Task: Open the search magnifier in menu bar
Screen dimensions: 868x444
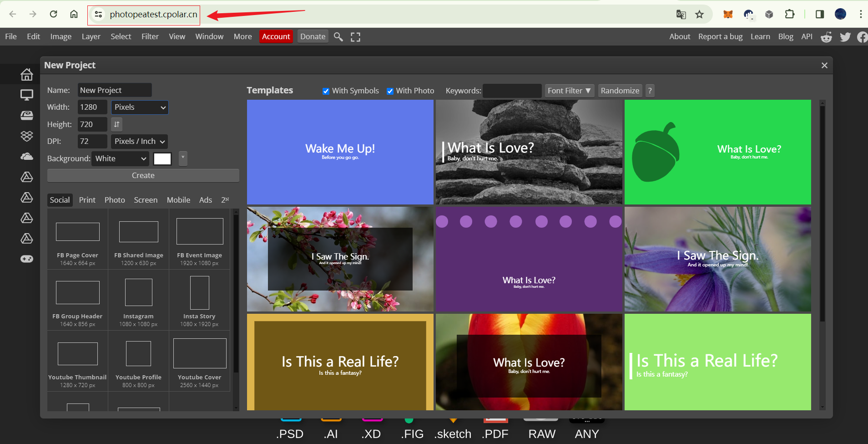Action: click(x=338, y=37)
